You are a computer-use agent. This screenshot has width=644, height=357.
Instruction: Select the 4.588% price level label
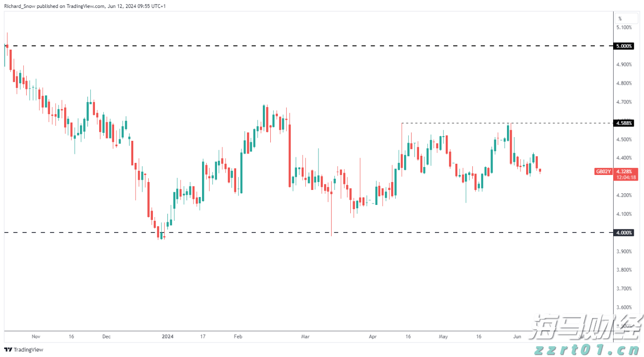pos(625,124)
